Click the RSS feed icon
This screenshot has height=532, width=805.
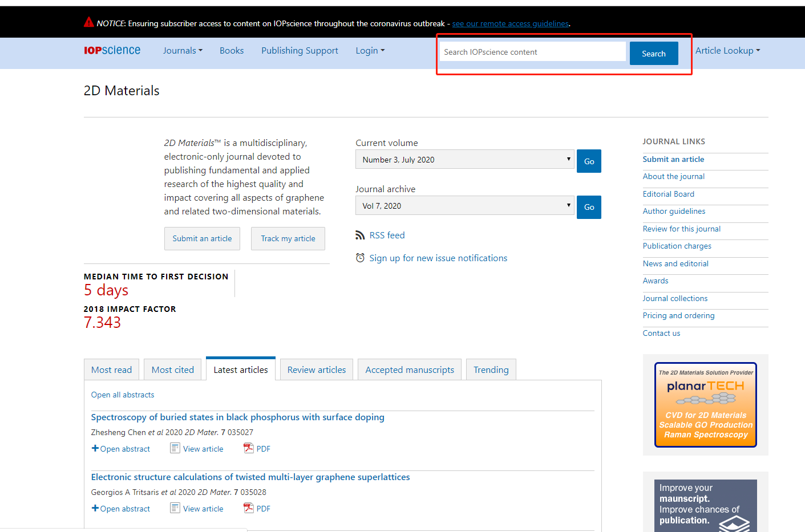pyautogui.click(x=360, y=235)
